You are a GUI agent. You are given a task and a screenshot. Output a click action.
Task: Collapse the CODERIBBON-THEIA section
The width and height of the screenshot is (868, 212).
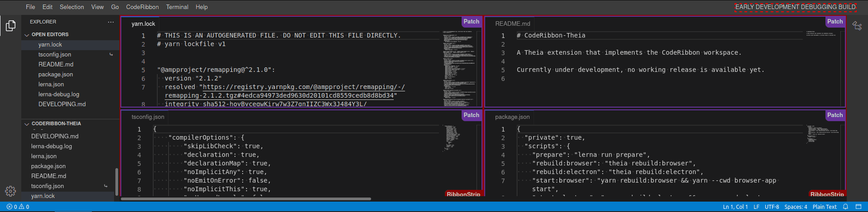pos(70,123)
